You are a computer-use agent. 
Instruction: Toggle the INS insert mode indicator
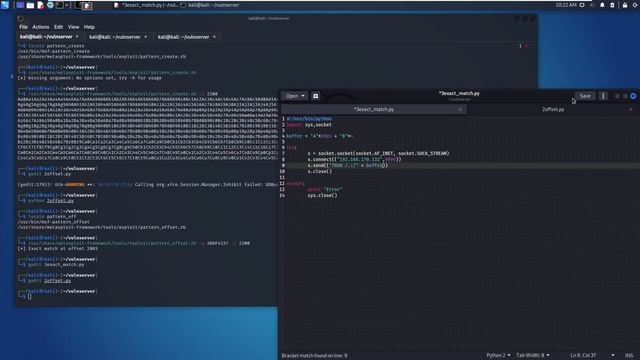point(629,356)
